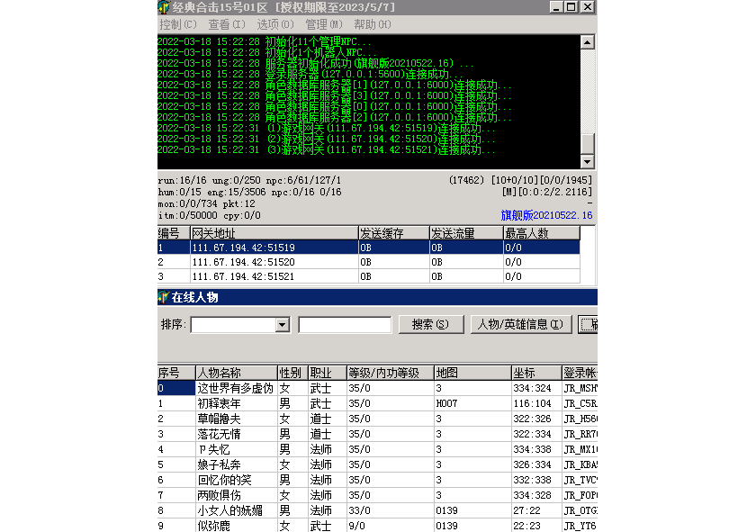Viewport: 756px width, 532px height.
Task: Open the 选项(O) menu
Action: [274, 24]
